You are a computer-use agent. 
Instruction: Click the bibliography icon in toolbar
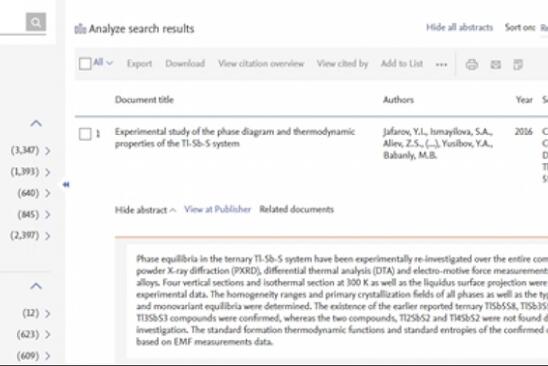518,64
